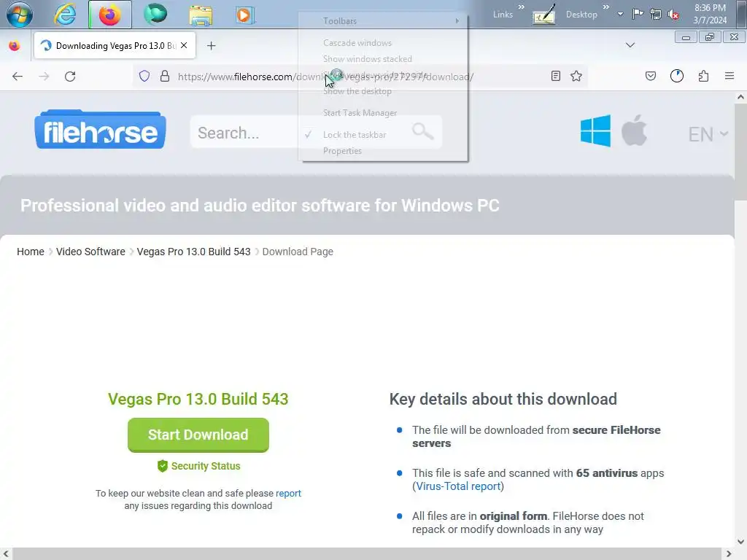Image resolution: width=747 pixels, height=560 pixels.
Task: Open the network tray icon
Action: pos(656,14)
